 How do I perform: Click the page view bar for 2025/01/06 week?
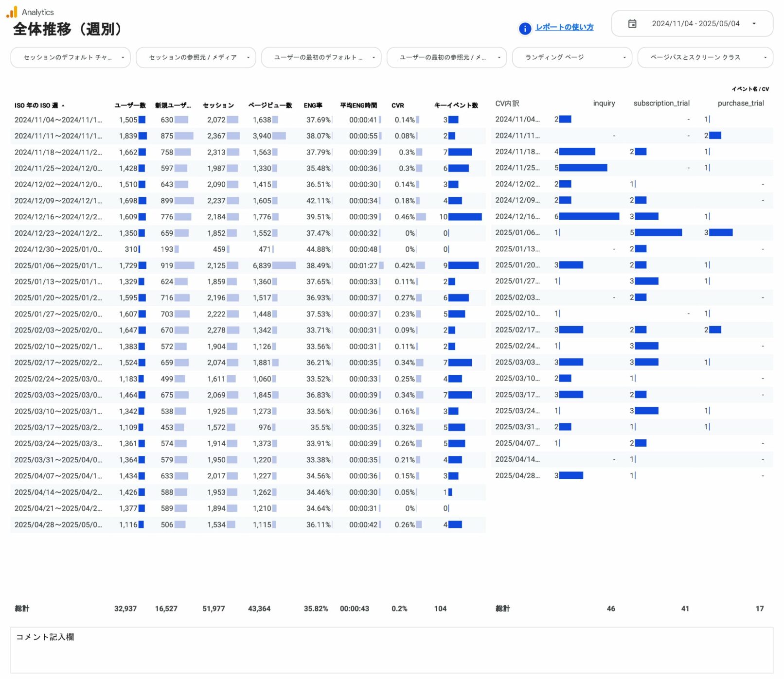tap(284, 265)
